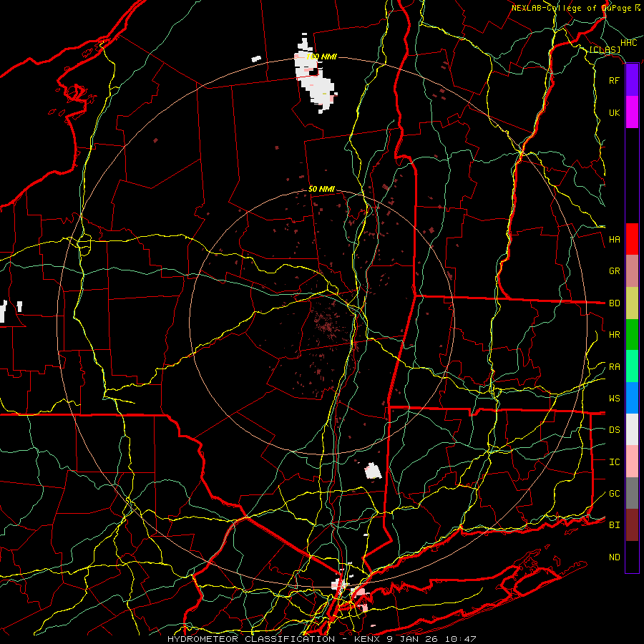
Task: Click the 'ND' legend label
Action: click(614, 557)
